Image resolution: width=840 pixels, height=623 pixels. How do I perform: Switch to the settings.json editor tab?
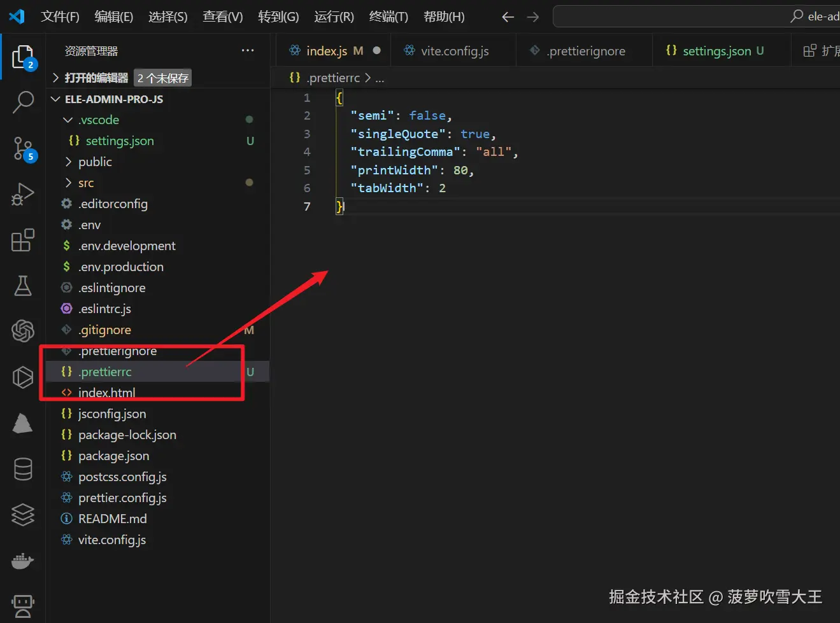click(x=722, y=51)
